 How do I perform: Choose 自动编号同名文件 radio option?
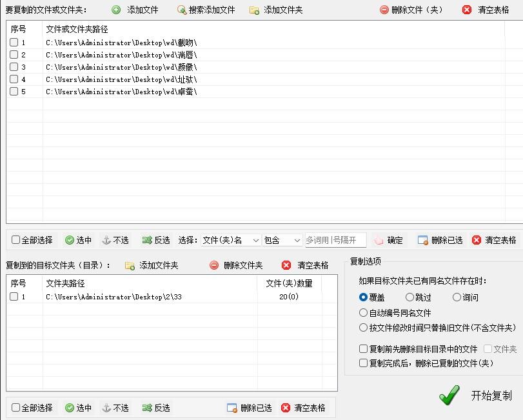tap(364, 313)
